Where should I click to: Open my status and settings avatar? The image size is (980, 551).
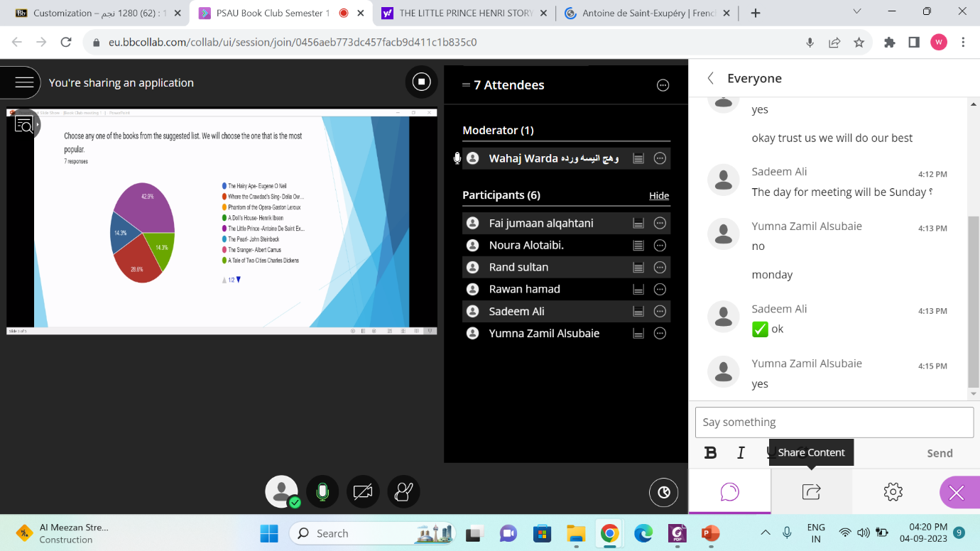[282, 491]
